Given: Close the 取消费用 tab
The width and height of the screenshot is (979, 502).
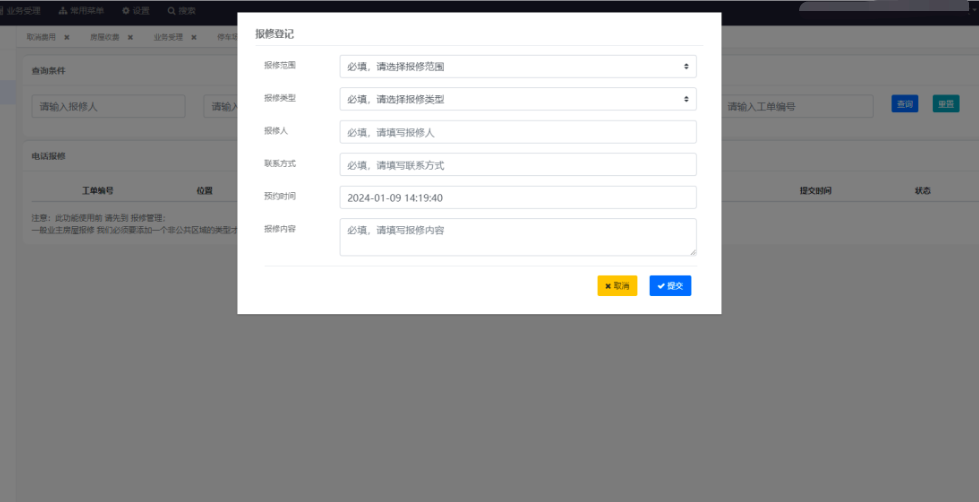Looking at the screenshot, I should tap(67, 37).
